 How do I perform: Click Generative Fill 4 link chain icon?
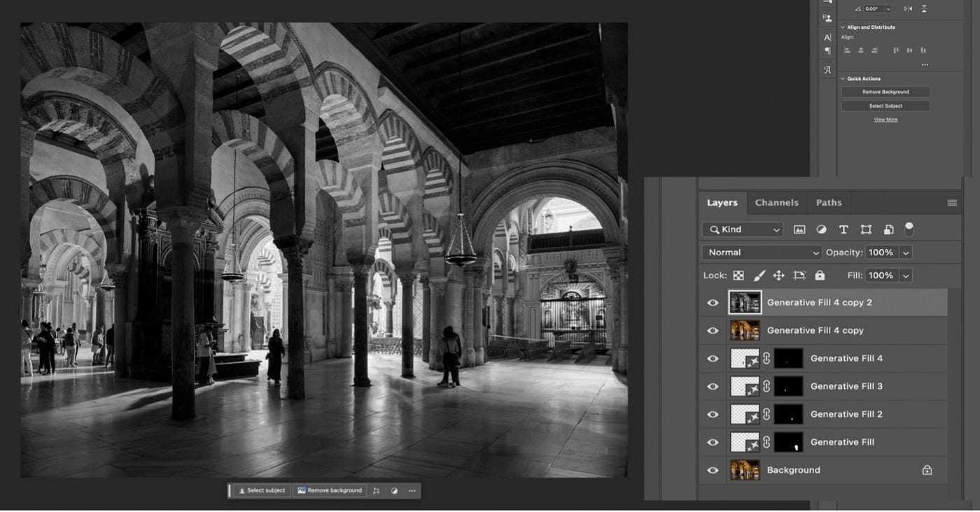coord(766,358)
